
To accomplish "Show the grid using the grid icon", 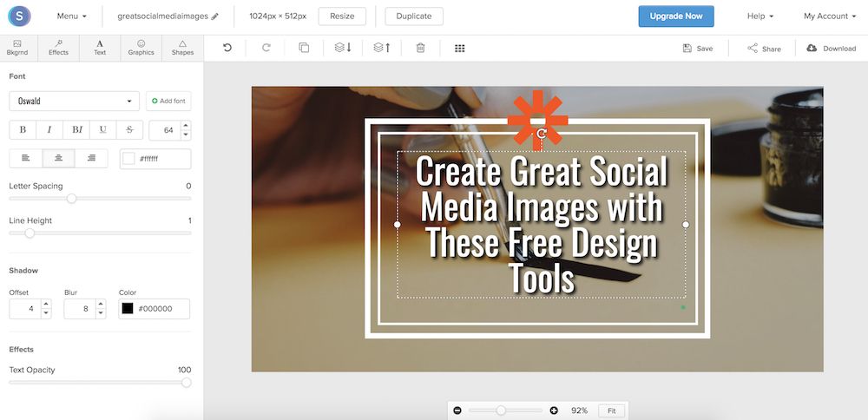I will click(x=460, y=48).
